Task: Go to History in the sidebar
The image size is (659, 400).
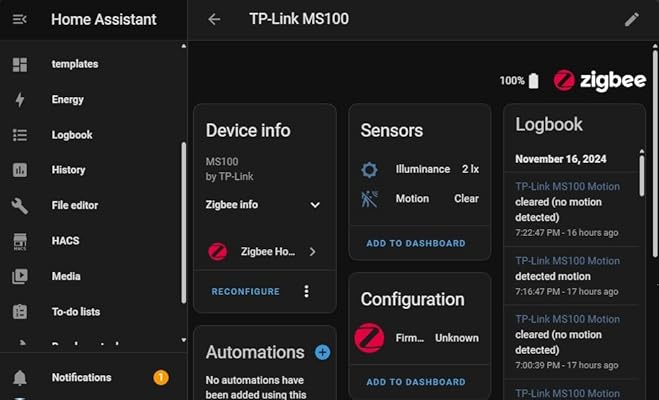Action: (68, 170)
